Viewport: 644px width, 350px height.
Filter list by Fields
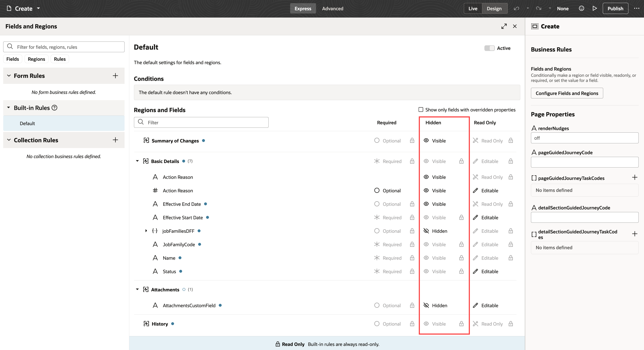pyautogui.click(x=13, y=59)
